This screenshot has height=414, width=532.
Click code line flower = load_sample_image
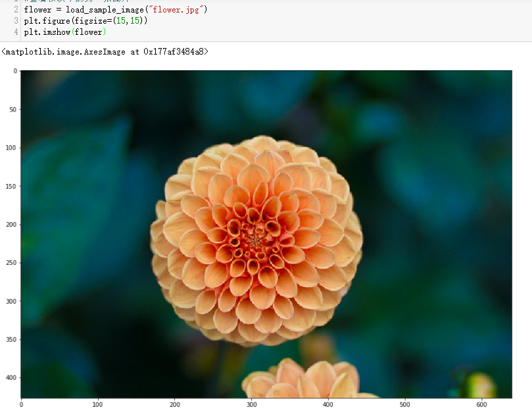click(115, 10)
